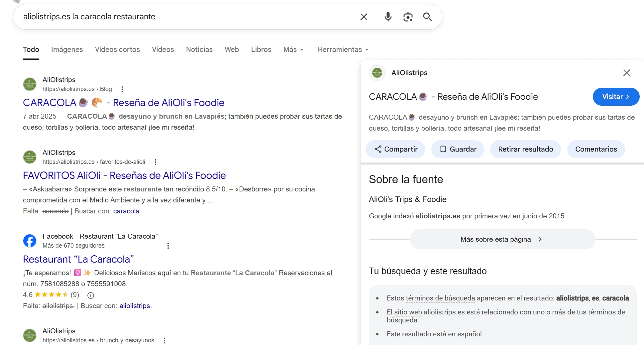Clear the search box text
The image size is (644, 345).
[x=364, y=17]
